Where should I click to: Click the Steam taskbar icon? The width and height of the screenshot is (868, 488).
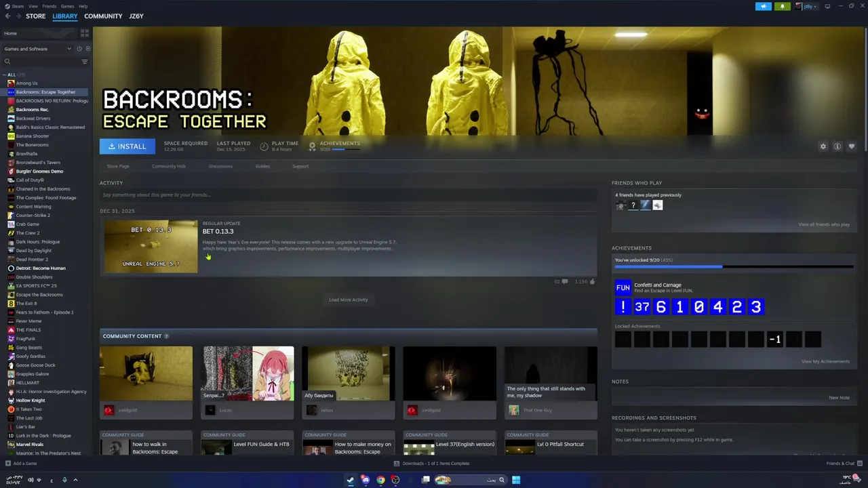(351, 480)
